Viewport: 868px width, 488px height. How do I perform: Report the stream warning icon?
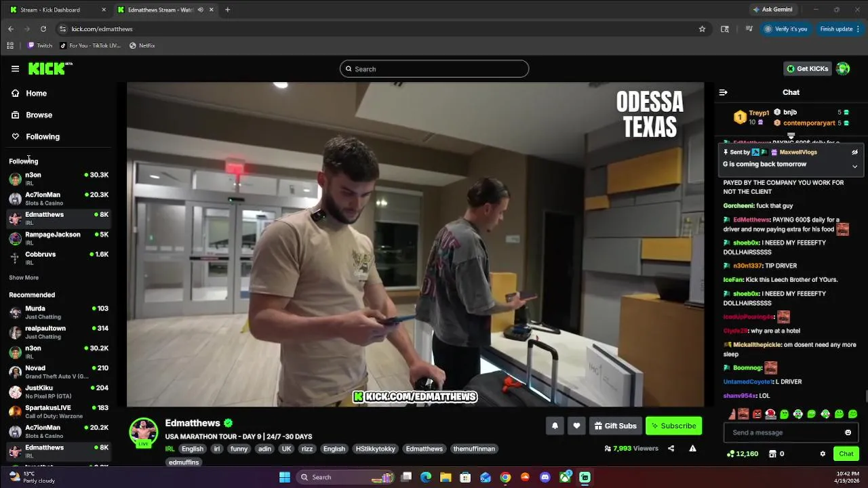tap(692, 449)
